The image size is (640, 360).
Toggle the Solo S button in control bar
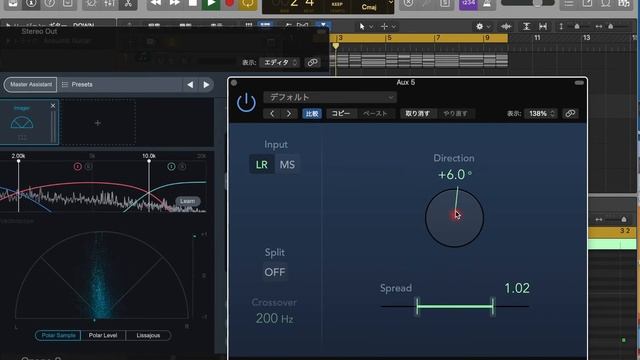tap(445, 4)
